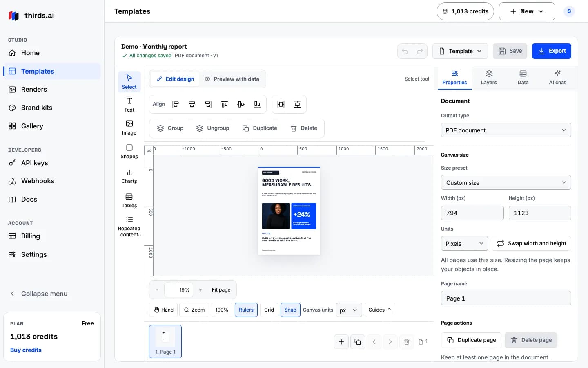Image resolution: width=588 pixels, height=368 pixels.
Task: Open API keys page
Action: click(52, 163)
